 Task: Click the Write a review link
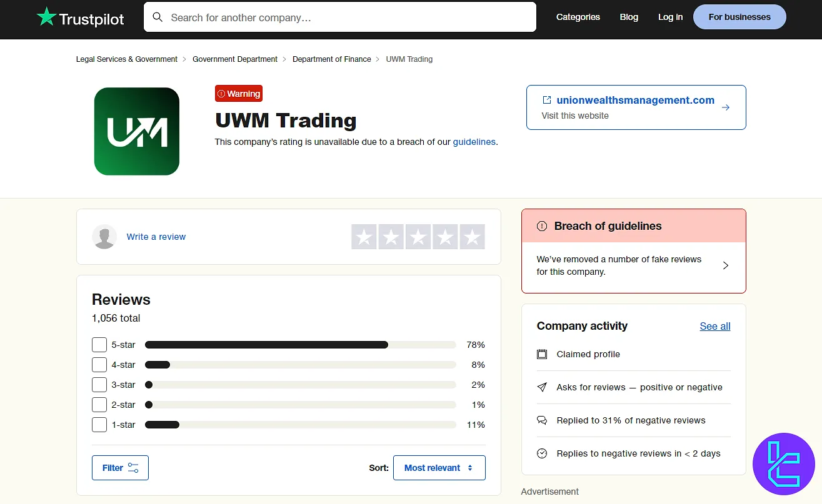click(156, 237)
